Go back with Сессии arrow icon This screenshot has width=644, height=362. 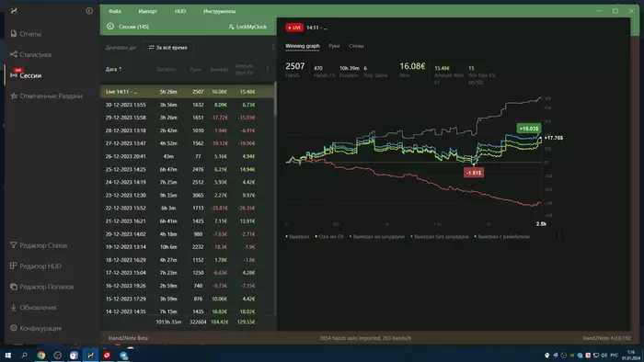point(110,27)
